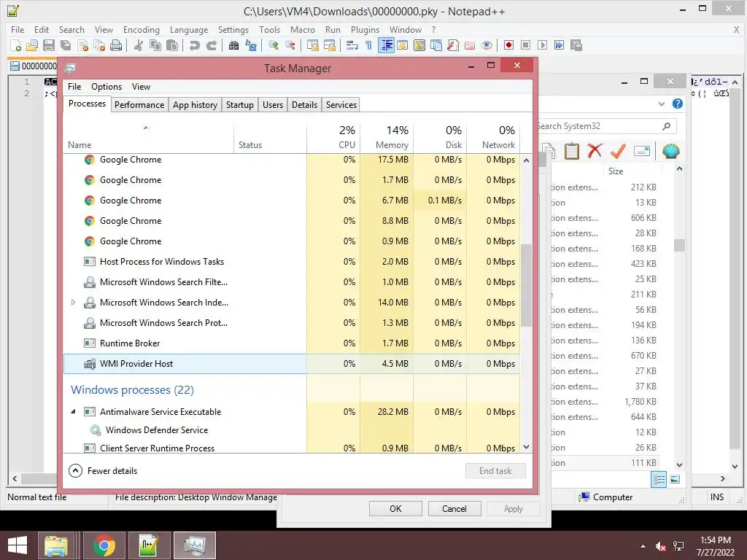Open Find with the binoculars icon

[x=233, y=45]
